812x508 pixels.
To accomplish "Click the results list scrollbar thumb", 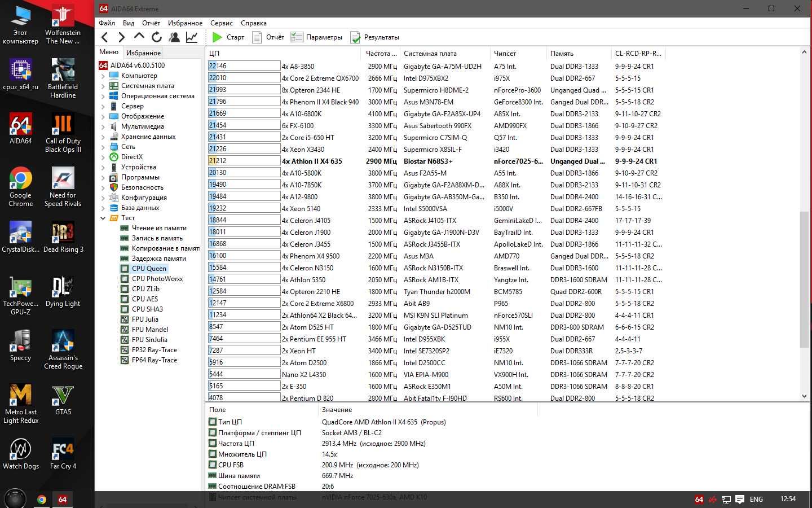I will (x=804, y=279).
